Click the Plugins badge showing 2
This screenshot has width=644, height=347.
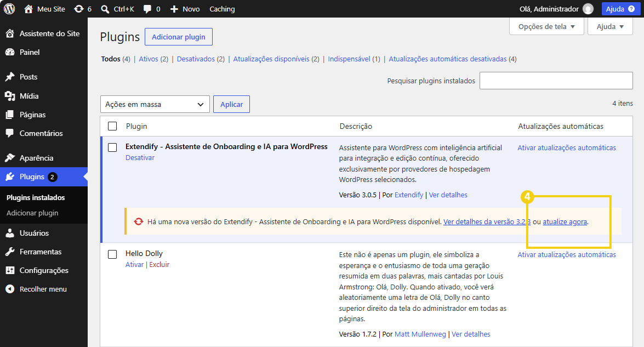[52, 177]
